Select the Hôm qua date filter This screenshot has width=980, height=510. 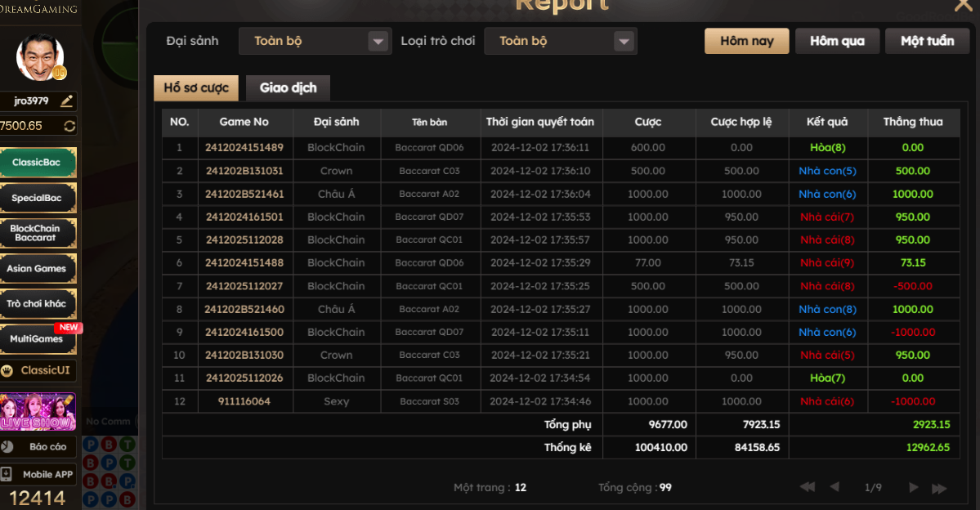tap(837, 41)
